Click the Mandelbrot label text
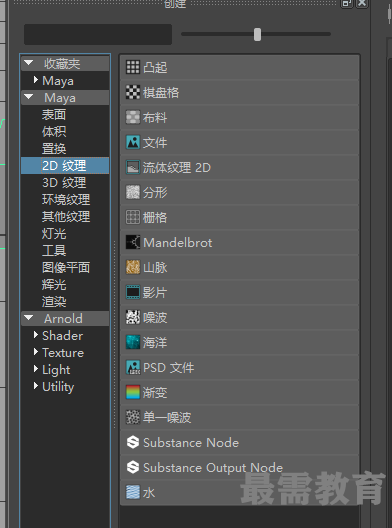The width and height of the screenshot is (392, 528). tap(178, 242)
